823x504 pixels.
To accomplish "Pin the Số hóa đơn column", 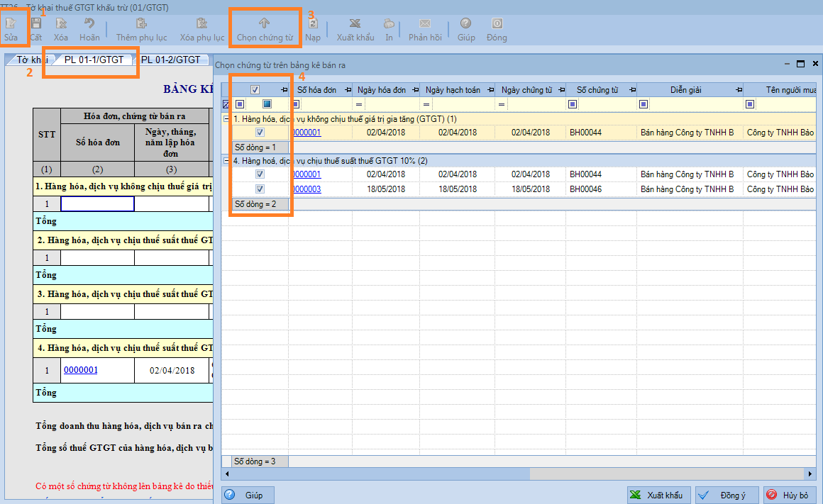I will (x=348, y=90).
